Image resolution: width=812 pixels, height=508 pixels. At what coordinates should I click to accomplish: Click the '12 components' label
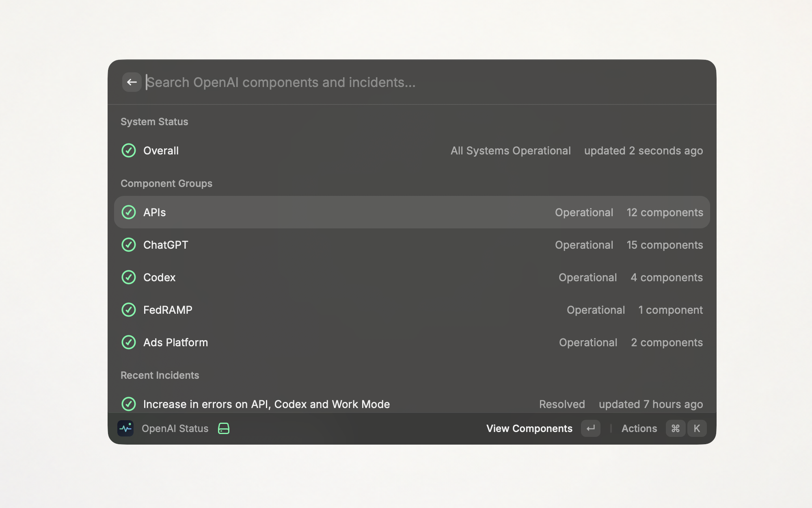665,212
